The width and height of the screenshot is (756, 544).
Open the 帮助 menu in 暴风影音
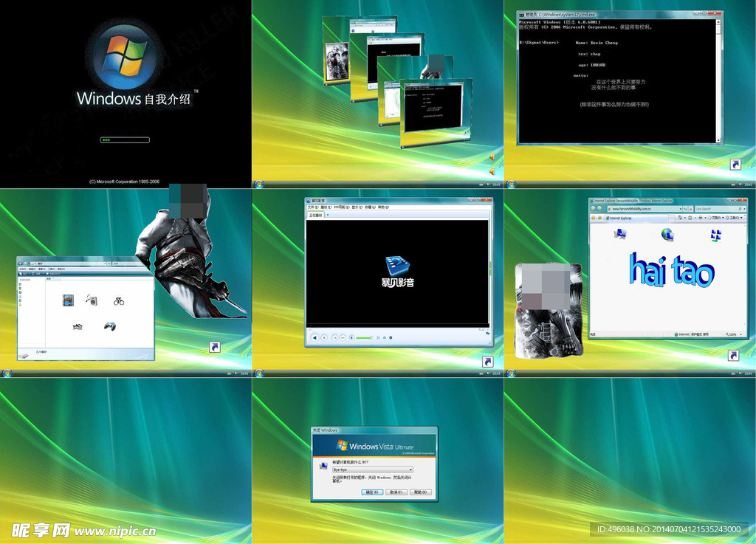point(383,207)
